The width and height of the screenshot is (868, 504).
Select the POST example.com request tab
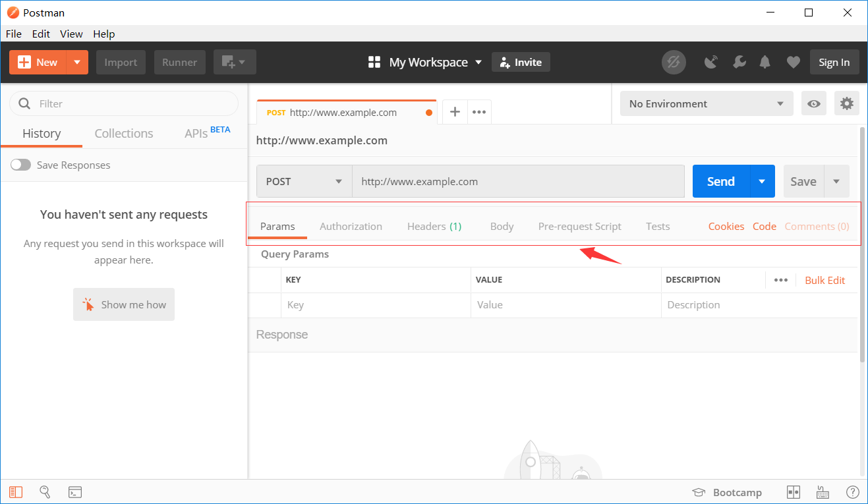(x=347, y=113)
